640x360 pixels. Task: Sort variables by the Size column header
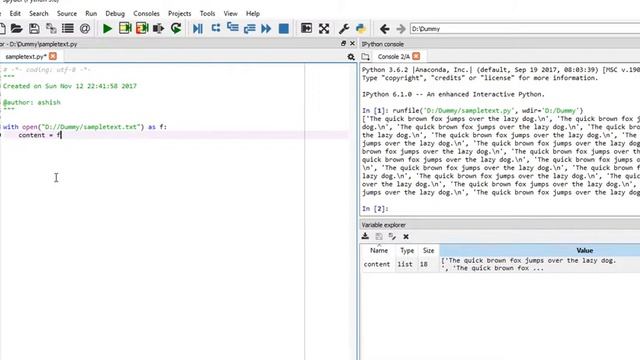429,250
